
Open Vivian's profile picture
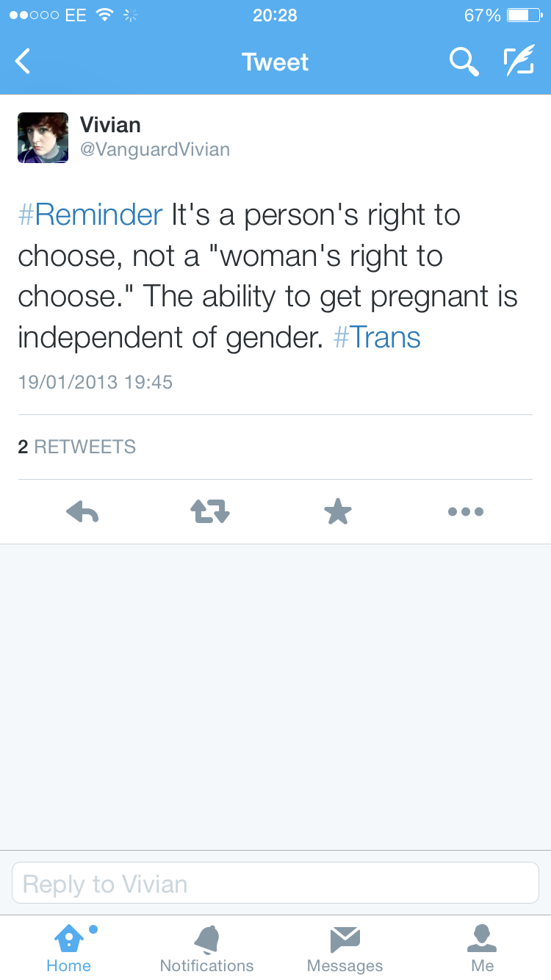(43, 137)
